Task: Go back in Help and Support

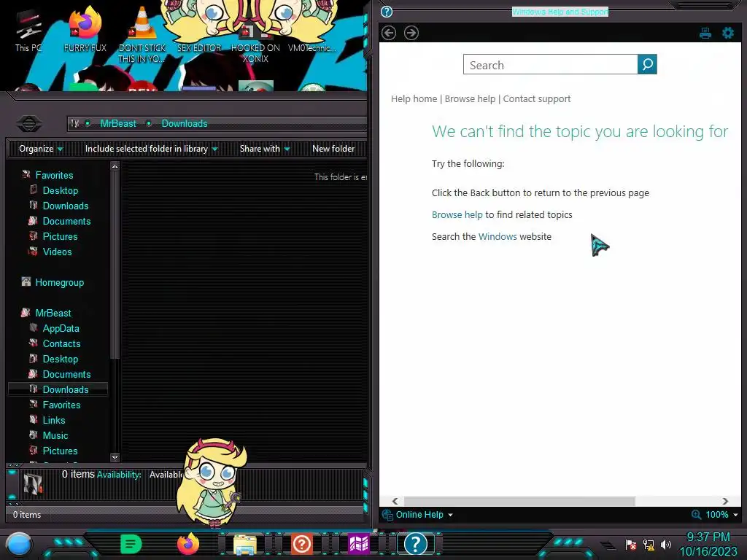Action: [x=389, y=33]
